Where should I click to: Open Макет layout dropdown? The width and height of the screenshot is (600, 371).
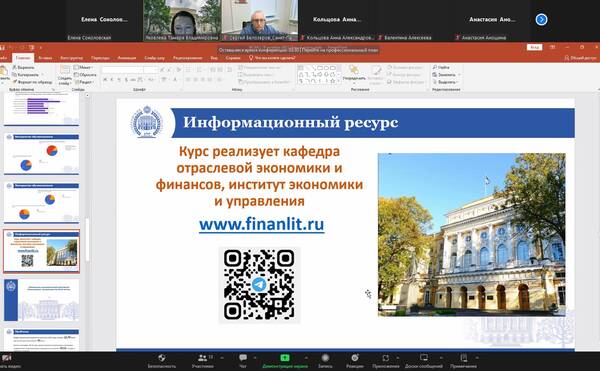pyautogui.click(x=83, y=67)
